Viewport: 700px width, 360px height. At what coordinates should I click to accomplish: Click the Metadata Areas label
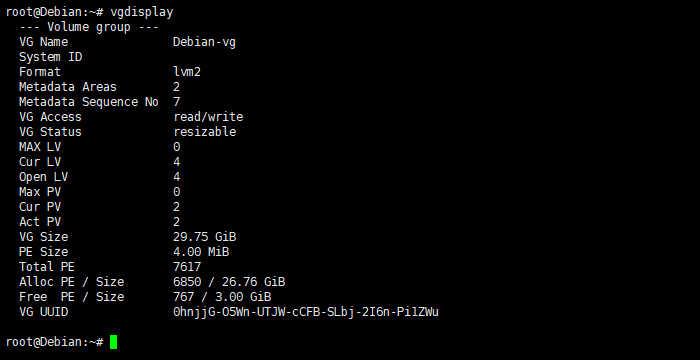tap(68, 87)
